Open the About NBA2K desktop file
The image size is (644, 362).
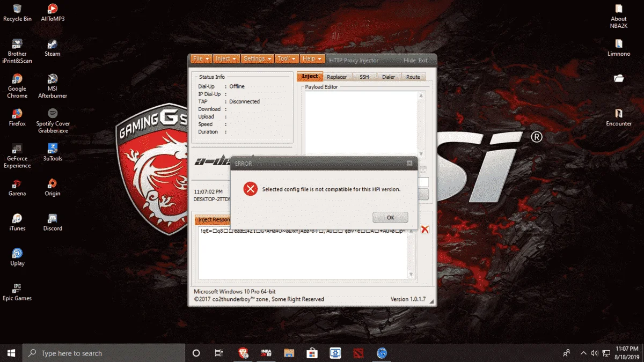[619, 16]
